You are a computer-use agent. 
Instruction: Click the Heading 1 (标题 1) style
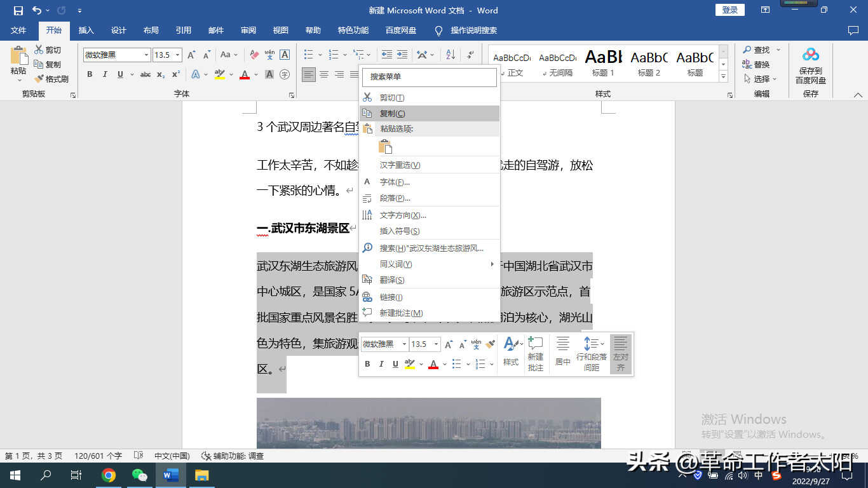[x=603, y=64]
